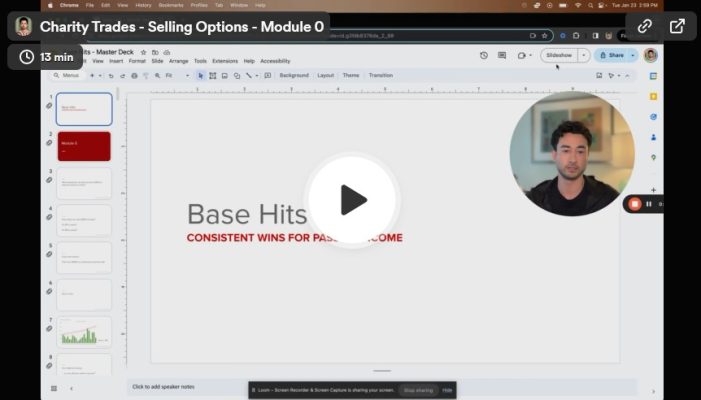Click the move to folder icon

tap(155, 52)
